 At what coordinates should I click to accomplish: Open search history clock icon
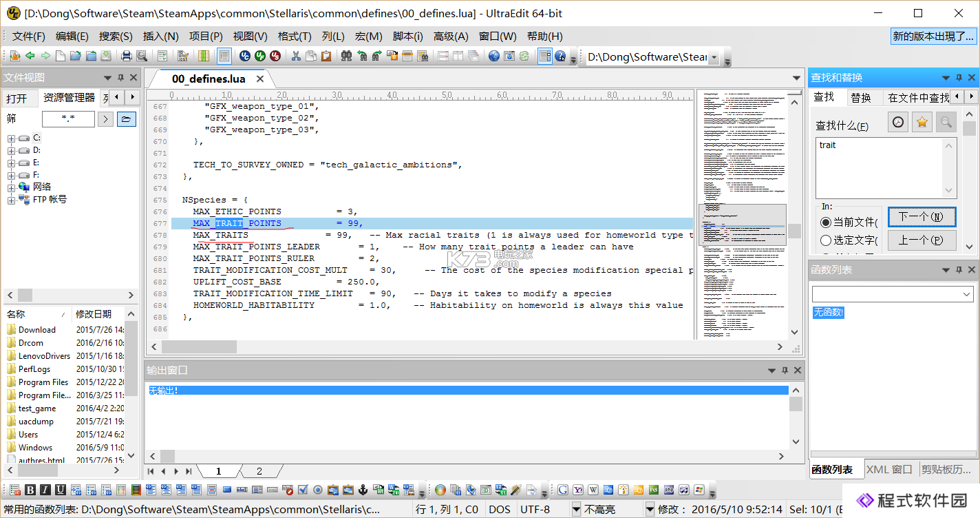[898, 122]
